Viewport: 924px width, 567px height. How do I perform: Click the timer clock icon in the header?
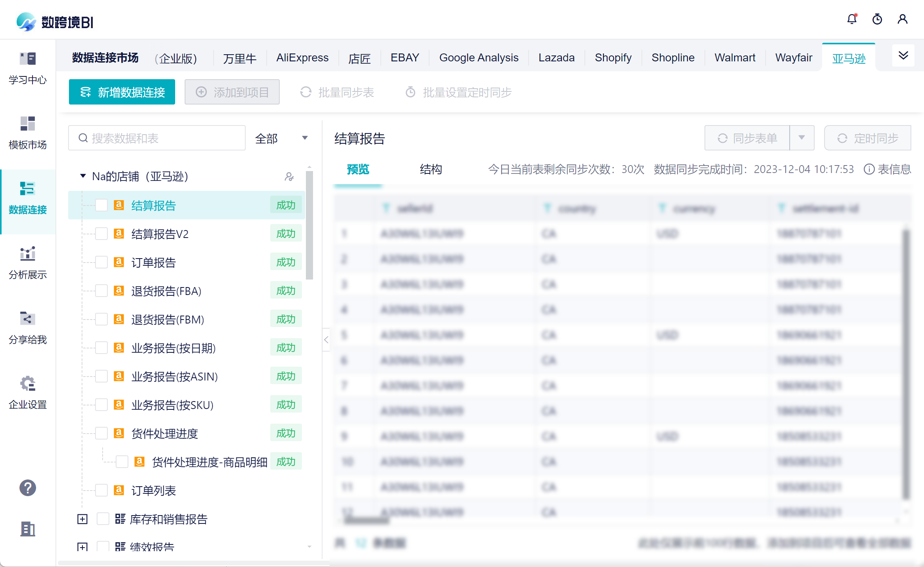pos(877,19)
